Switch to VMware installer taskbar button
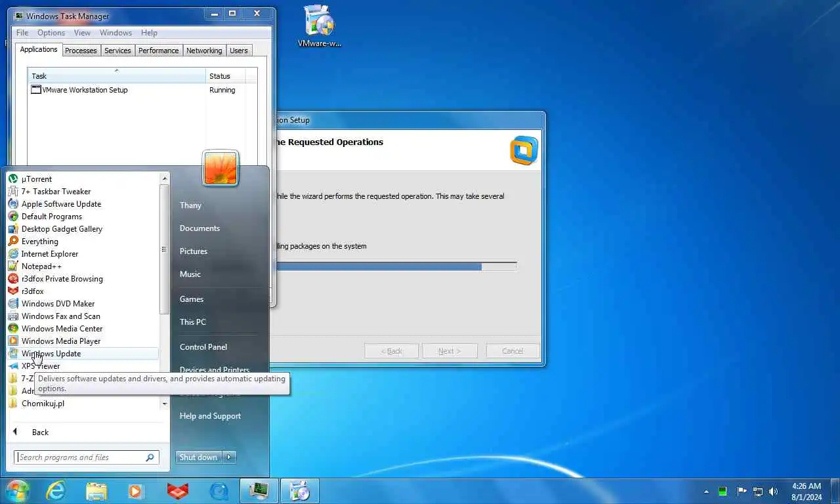The width and height of the screenshot is (840, 504). (300, 490)
